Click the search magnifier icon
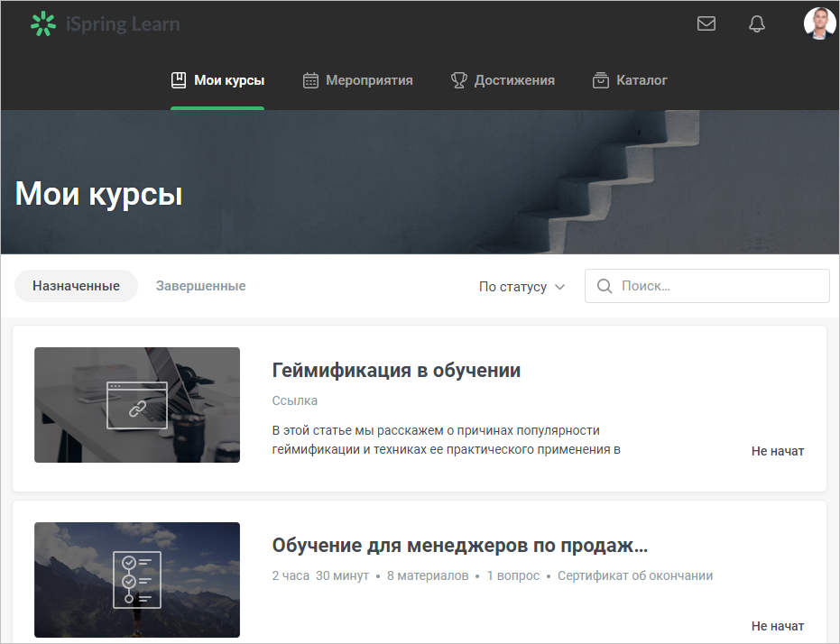This screenshot has width=840, height=644. click(605, 286)
